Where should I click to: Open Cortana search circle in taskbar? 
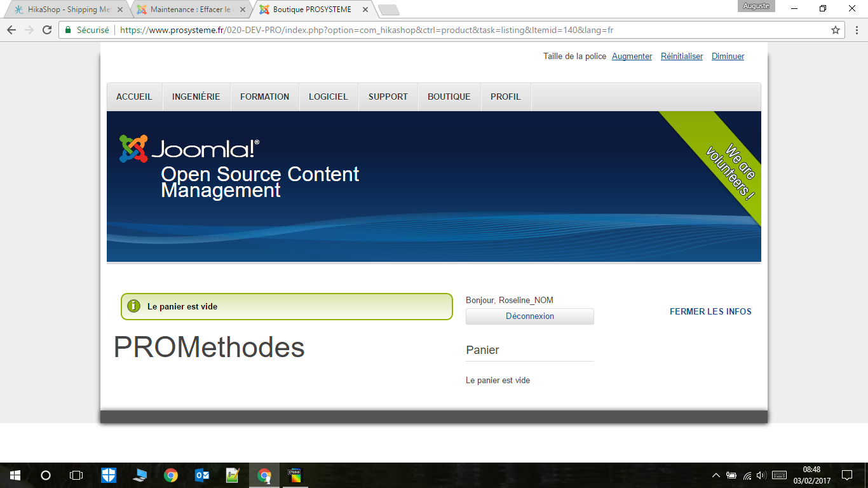click(x=46, y=475)
